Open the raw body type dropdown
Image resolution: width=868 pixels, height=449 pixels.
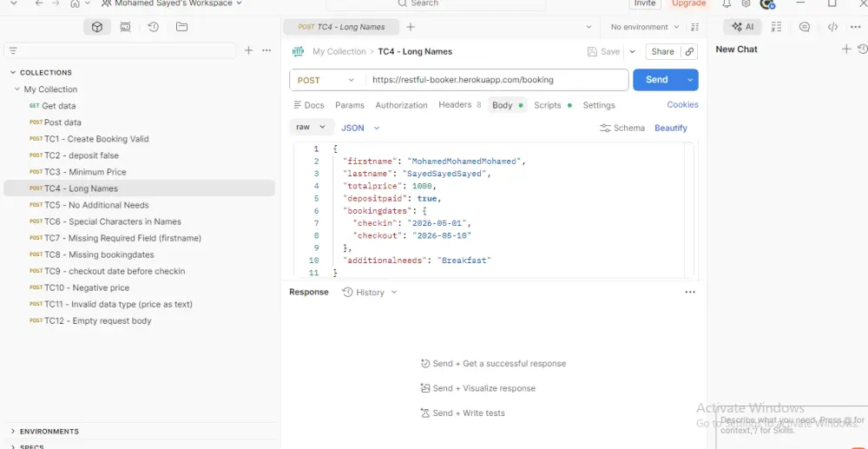[x=312, y=127]
